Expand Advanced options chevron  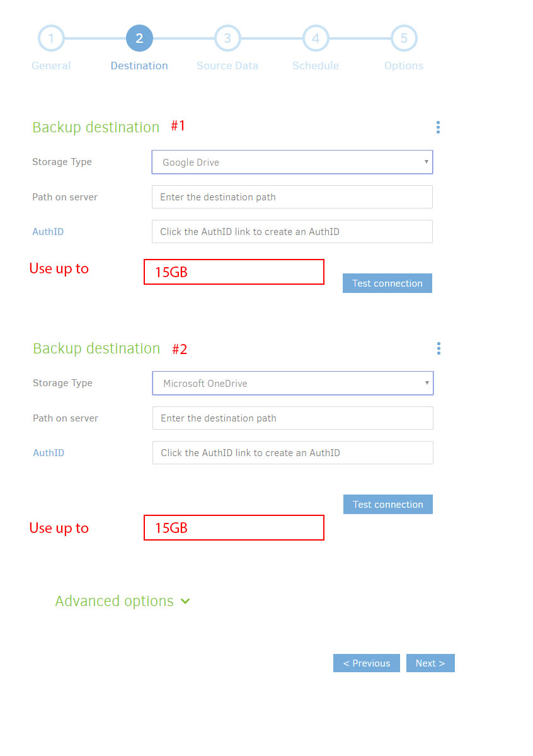pyautogui.click(x=185, y=601)
